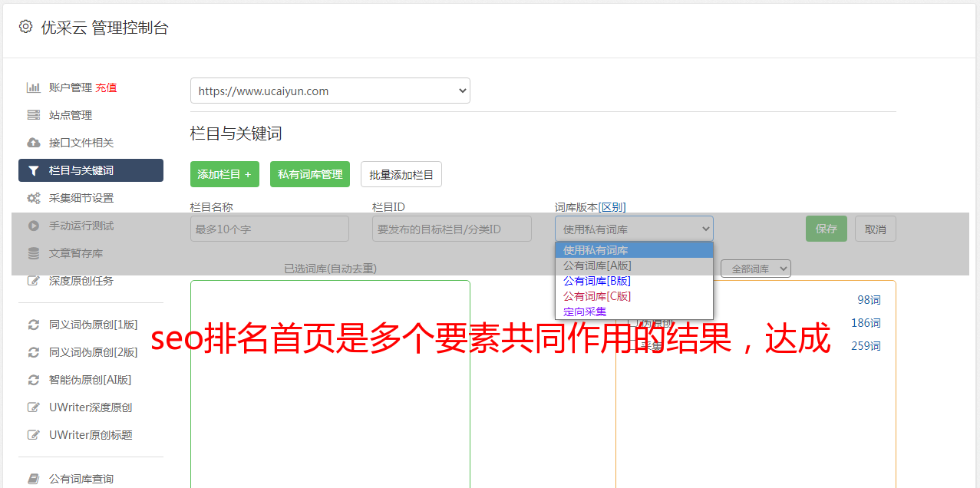The image size is (980, 488).
Task: Click the refresh icon for 同义词伪原创[2版]
Action: point(34,352)
